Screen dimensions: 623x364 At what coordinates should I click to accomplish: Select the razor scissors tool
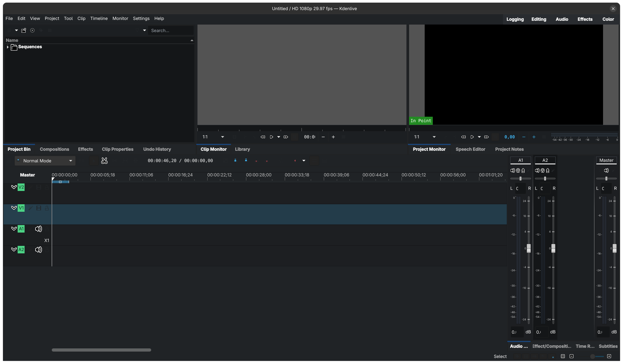(104, 161)
